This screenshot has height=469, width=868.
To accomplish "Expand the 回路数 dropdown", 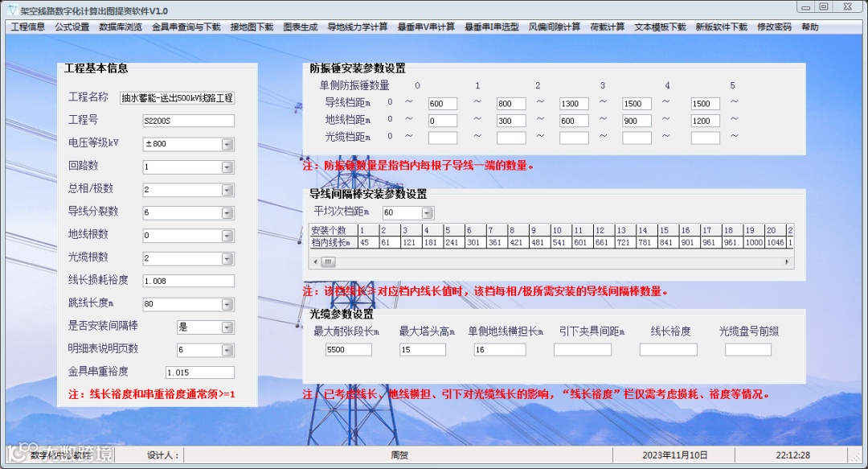I will coord(227,167).
